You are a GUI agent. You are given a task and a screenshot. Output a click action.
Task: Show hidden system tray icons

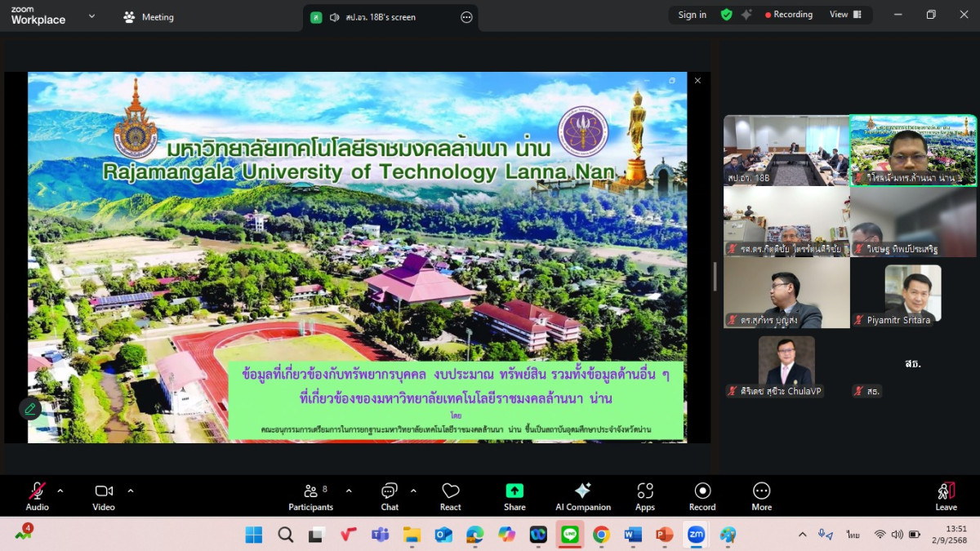click(803, 535)
